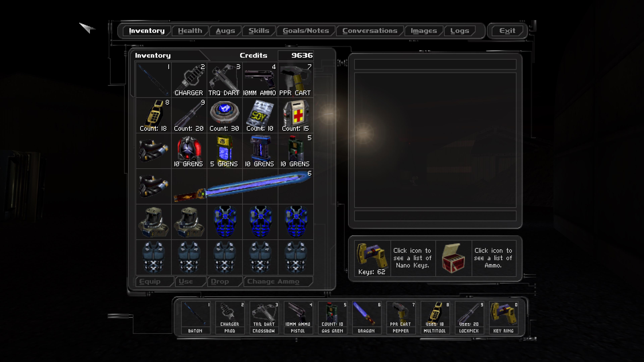Screen dimensions: 644x362
Task: Open the Health tab
Action: point(190,31)
